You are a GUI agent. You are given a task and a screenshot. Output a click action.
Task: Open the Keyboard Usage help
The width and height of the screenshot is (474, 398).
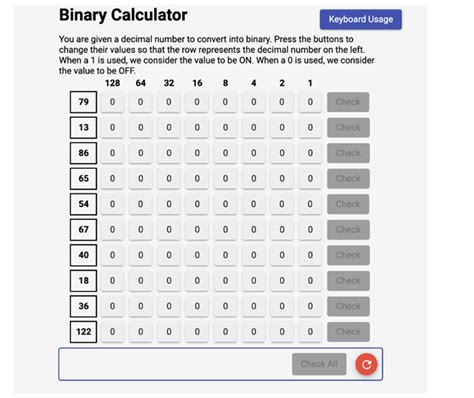pyautogui.click(x=361, y=19)
